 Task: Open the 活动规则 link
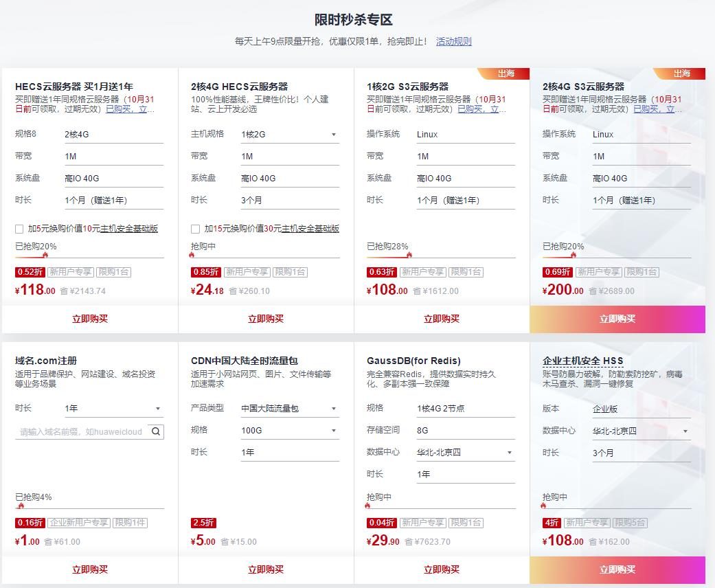point(454,41)
